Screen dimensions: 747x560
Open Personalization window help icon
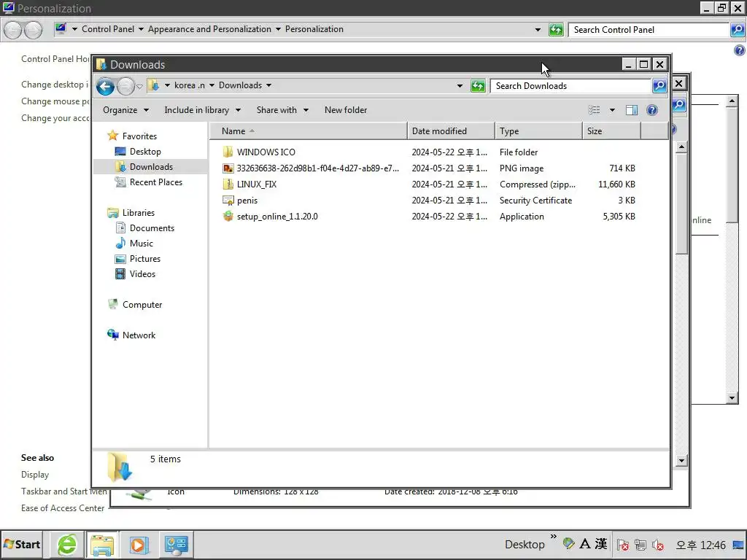(x=740, y=50)
